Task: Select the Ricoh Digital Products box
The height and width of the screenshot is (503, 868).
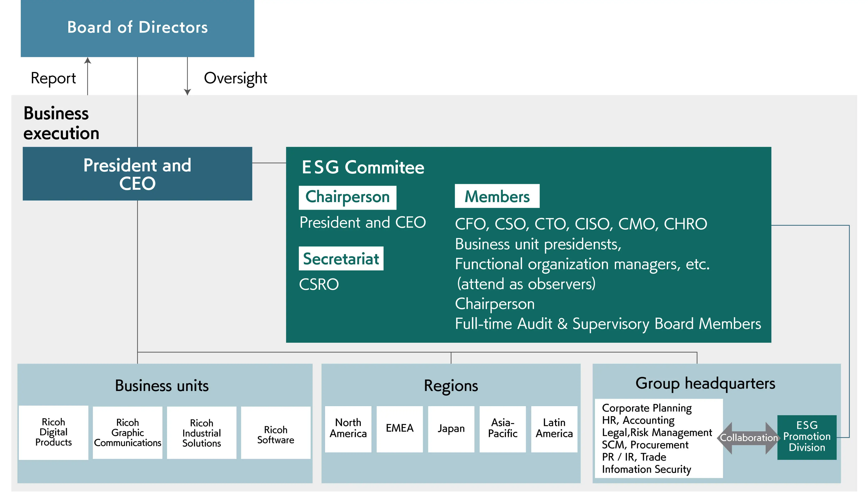Action: (54, 432)
